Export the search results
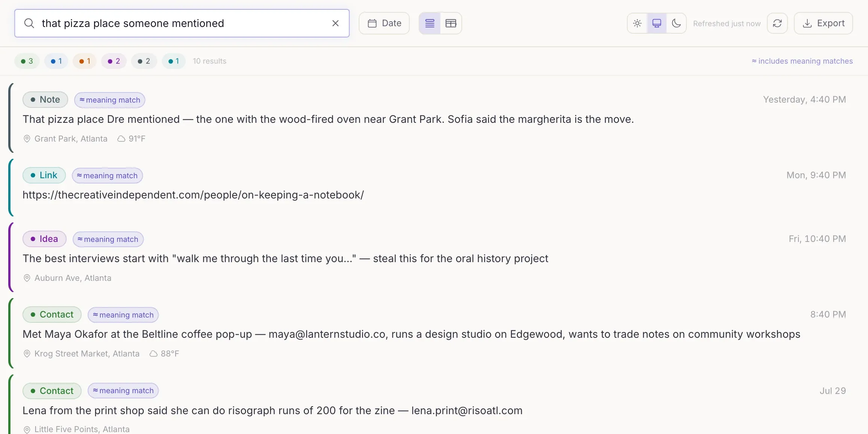The width and height of the screenshot is (868, 434). [x=823, y=23]
